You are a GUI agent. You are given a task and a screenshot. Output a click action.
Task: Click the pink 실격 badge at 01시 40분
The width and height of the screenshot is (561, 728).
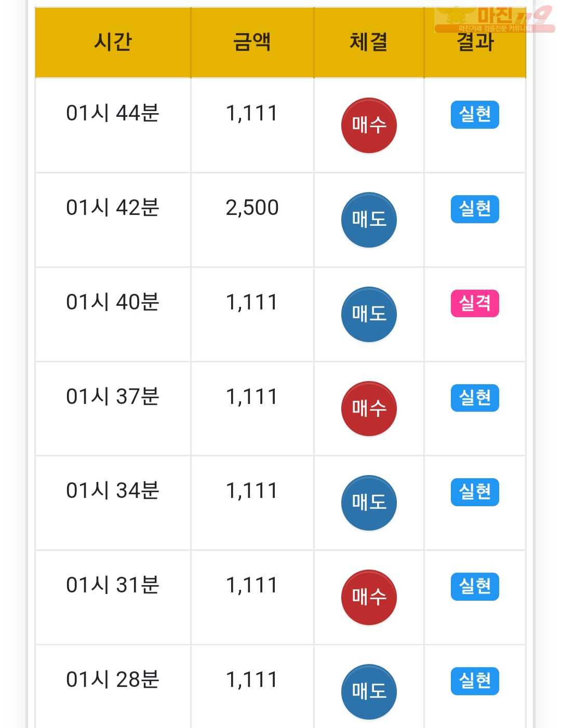click(475, 303)
